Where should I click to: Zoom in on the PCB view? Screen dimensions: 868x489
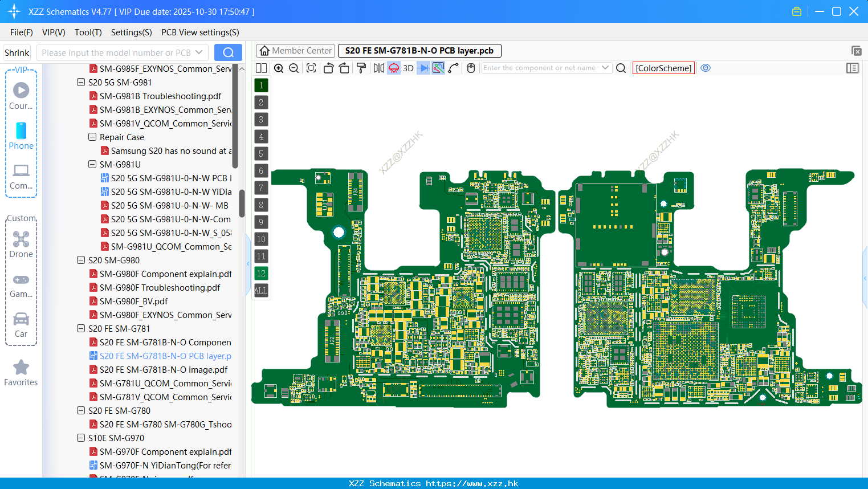click(x=279, y=68)
